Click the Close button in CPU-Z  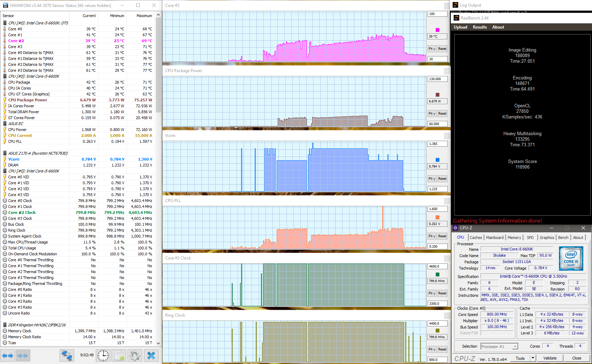tap(577, 358)
